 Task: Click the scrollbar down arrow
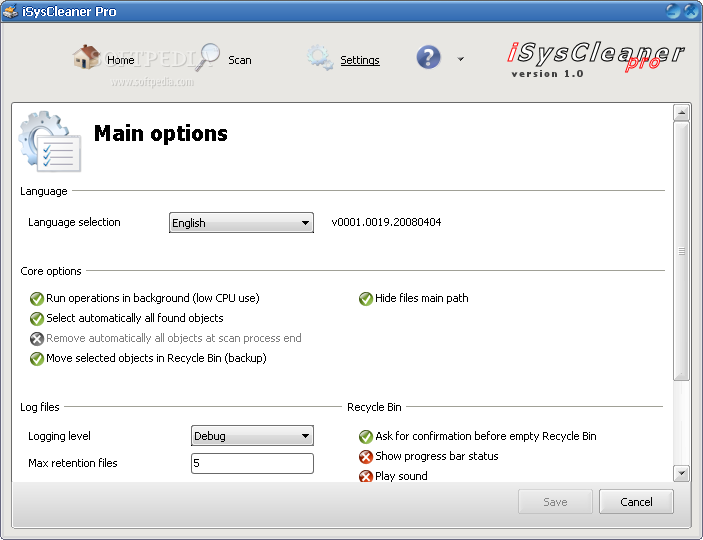[681, 473]
